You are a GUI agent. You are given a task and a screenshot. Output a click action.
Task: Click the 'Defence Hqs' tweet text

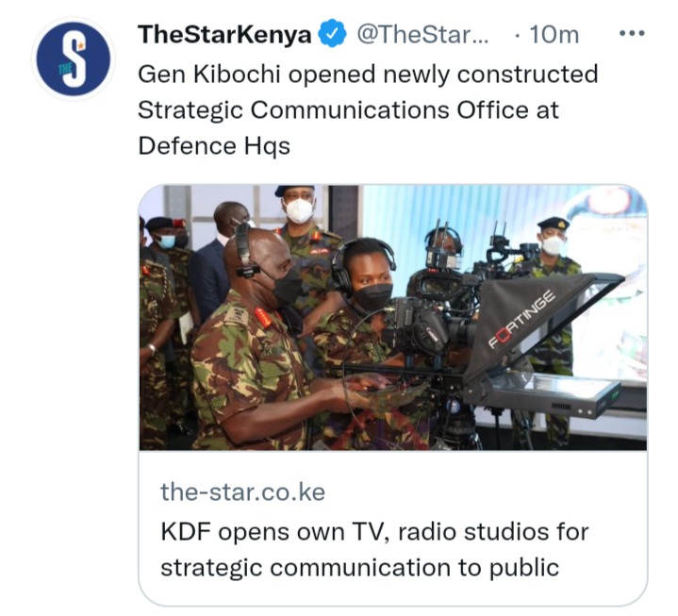point(214,146)
